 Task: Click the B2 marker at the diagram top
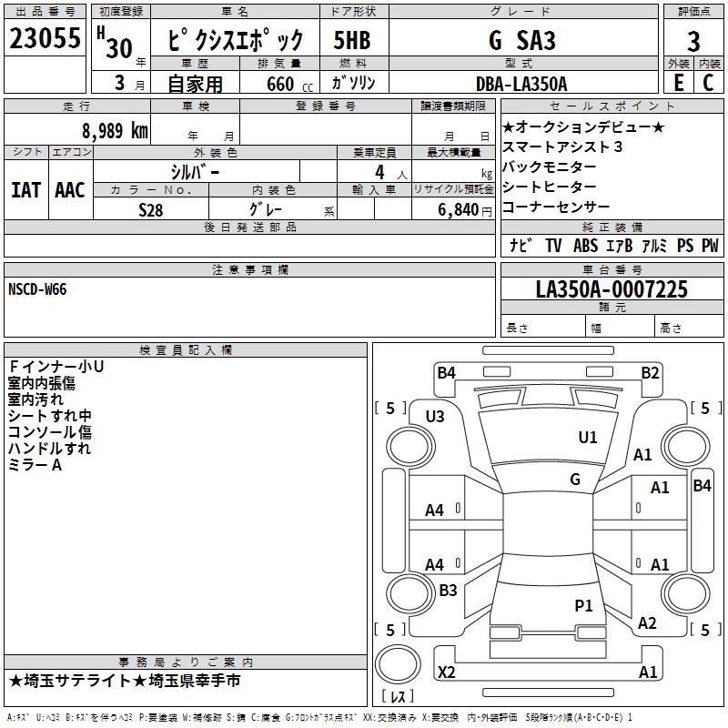[650, 372]
